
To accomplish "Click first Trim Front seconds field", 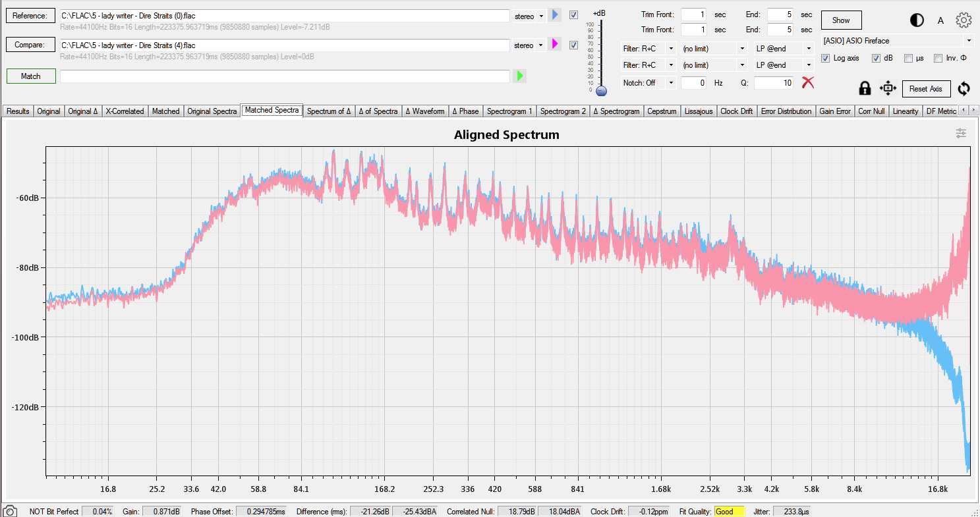I will [x=693, y=14].
